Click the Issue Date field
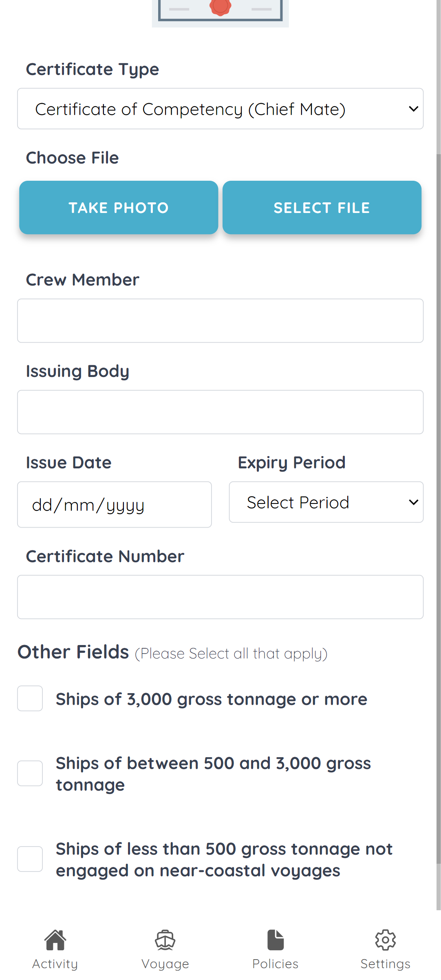Viewport: 441px width, 980px height. (114, 504)
